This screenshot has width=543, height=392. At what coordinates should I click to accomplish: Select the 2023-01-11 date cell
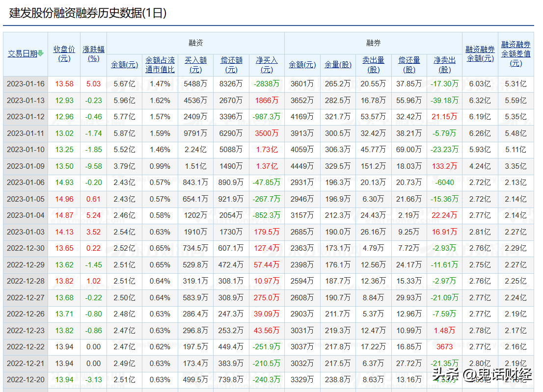pos(26,133)
